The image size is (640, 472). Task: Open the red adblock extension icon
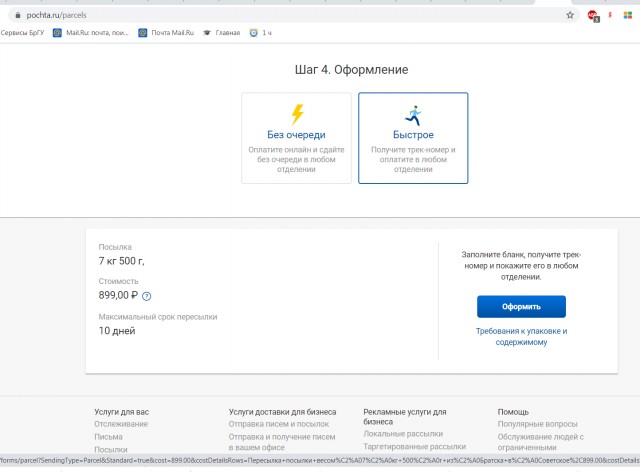point(593,16)
